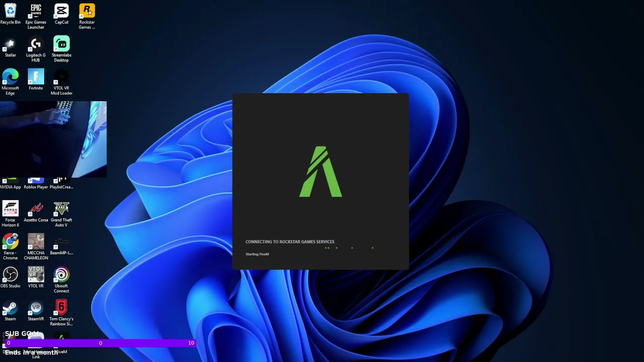644x362 pixels.
Task: Click 'CONNECTING TO ROCKSTAR GAMES SERVICES' text
Action: [x=290, y=242]
